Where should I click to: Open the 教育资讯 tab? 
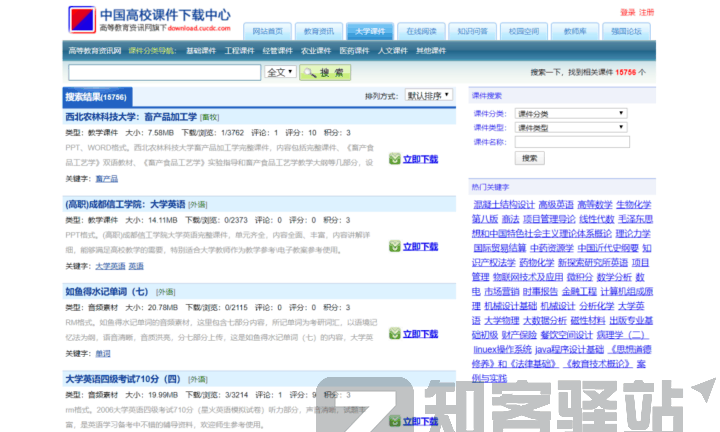(319, 31)
